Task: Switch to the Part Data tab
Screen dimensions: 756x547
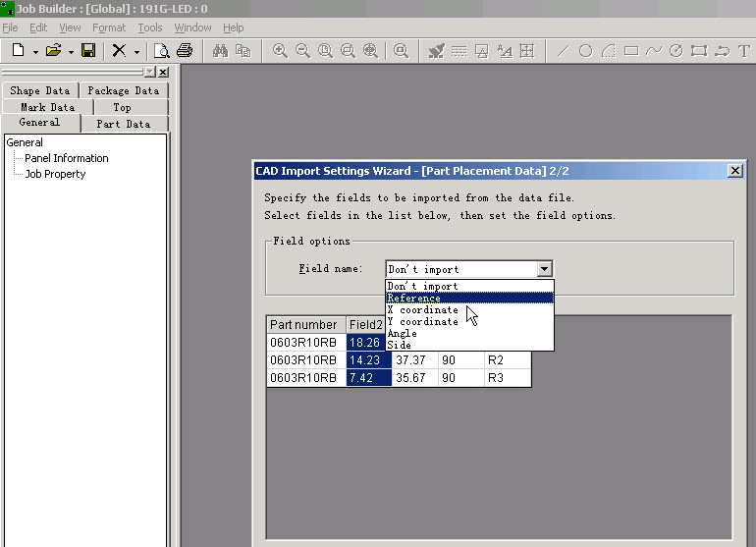Action: coord(124,124)
